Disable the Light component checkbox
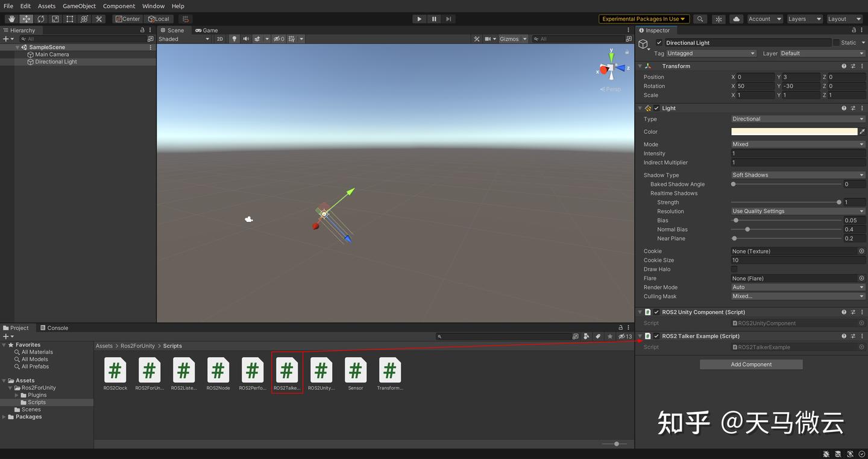The width and height of the screenshot is (868, 459). click(x=656, y=108)
